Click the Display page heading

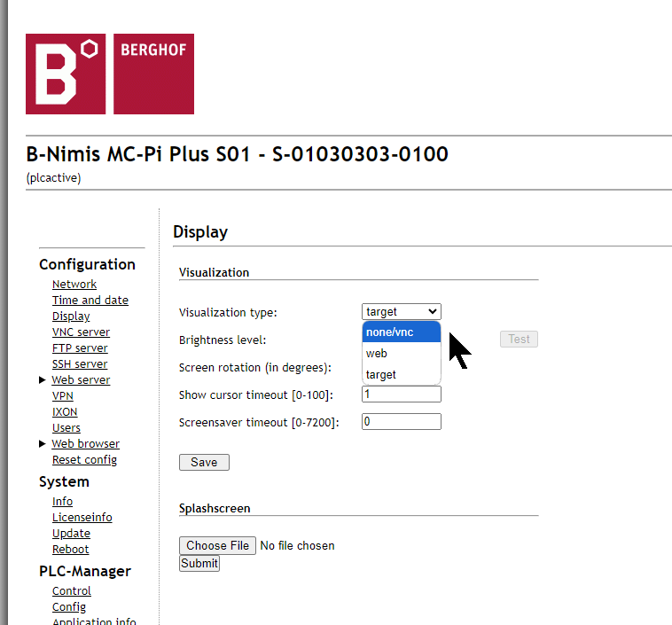point(200,232)
